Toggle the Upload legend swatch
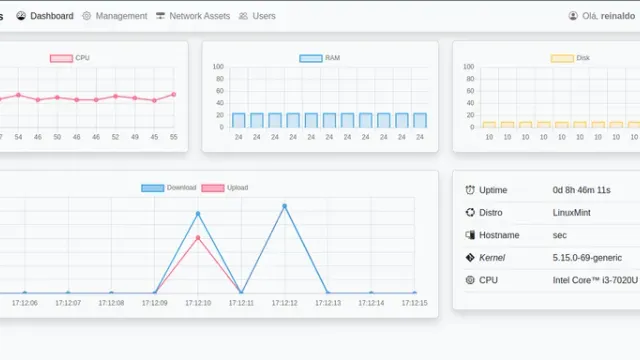640x360 pixels. pos(213,188)
